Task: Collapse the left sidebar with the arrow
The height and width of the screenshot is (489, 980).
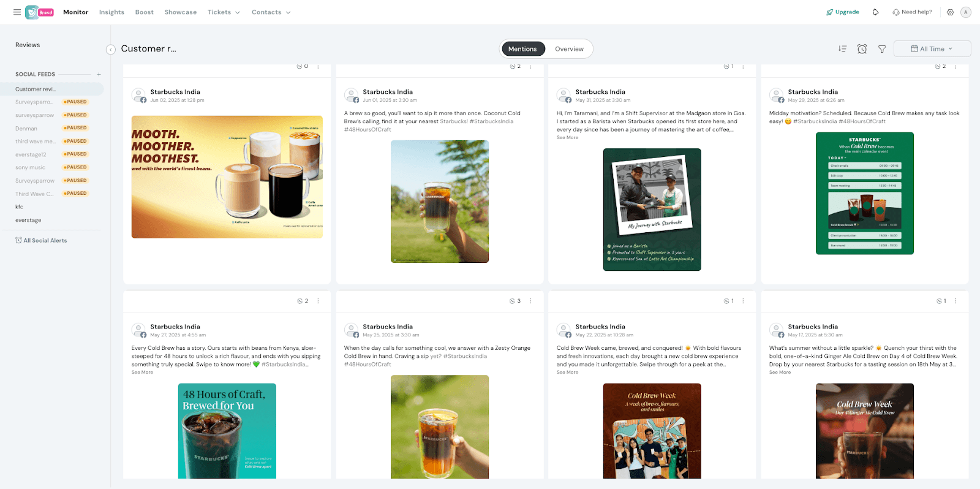Action: coord(111,50)
